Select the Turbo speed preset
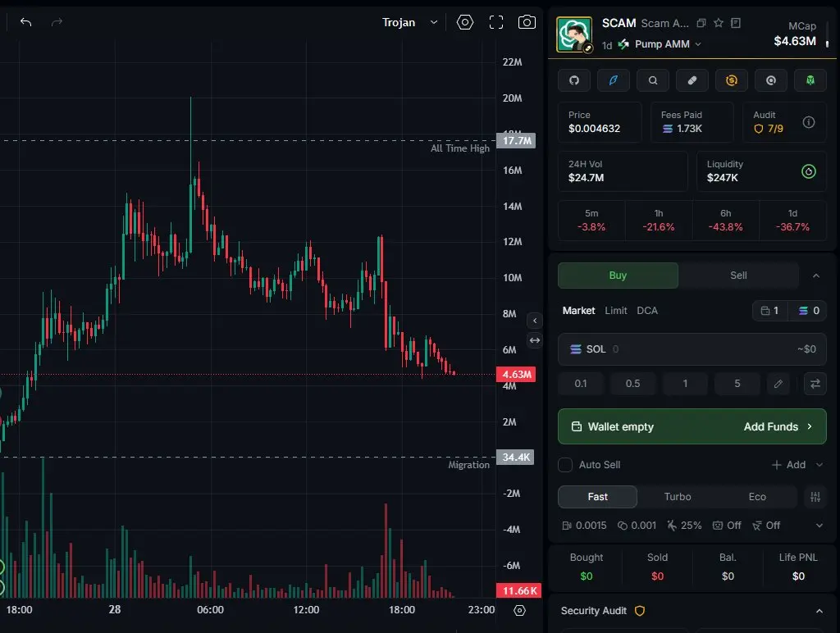Image resolution: width=840 pixels, height=633 pixels. tap(677, 497)
